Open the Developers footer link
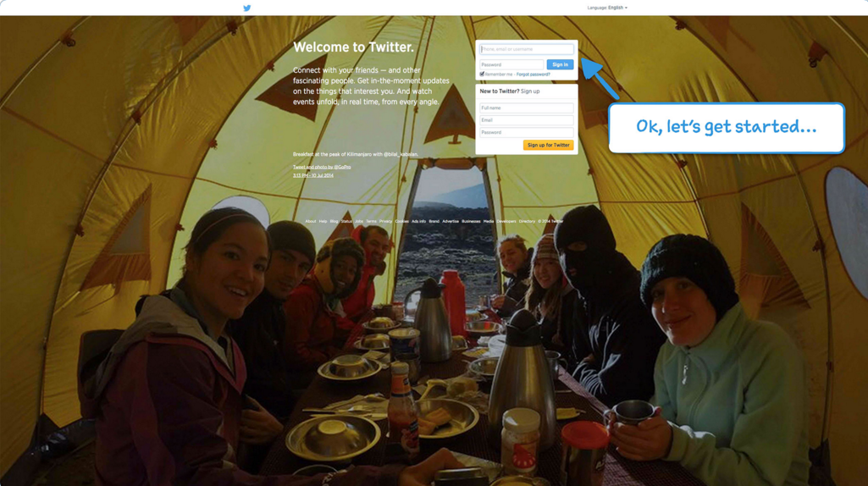868x486 pixels. 506,222
